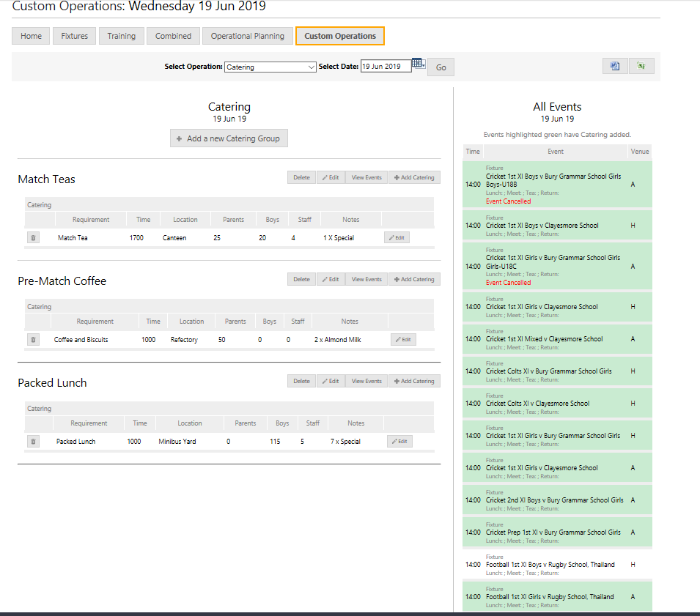Screen dimensions: 700x616
Task: Add a new Catering Group
Action: click(x=229, y=138)
